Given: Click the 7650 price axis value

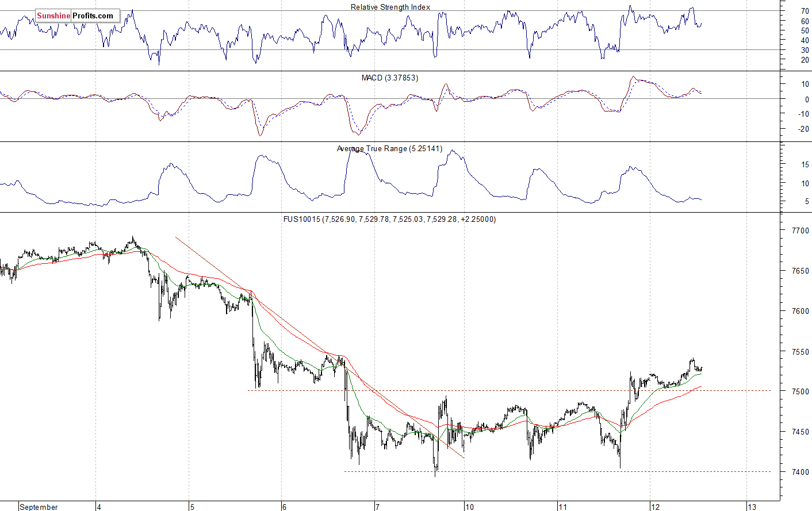Looking at the screenshot, I should [800, 271].
